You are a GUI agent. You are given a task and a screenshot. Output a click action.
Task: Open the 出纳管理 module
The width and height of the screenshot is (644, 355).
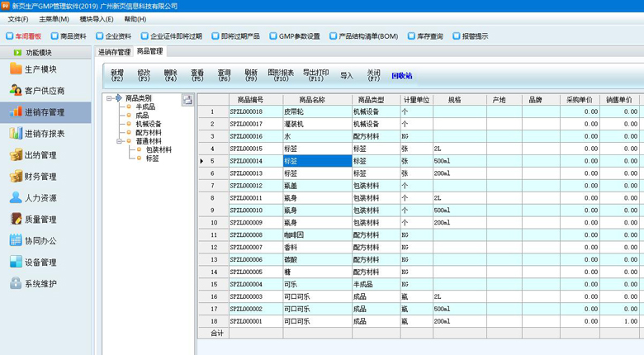tap(40, 155)
